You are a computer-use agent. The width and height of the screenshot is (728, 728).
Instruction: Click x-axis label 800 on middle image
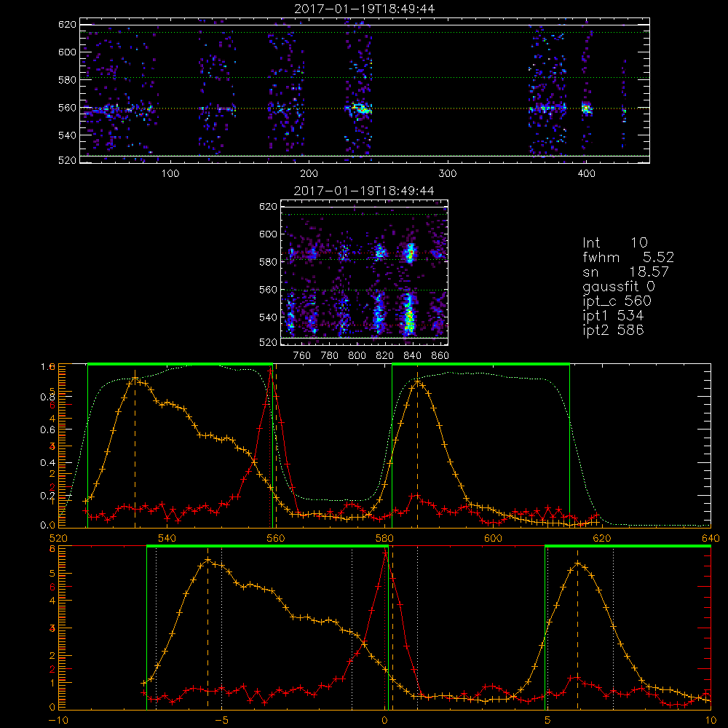357,356
